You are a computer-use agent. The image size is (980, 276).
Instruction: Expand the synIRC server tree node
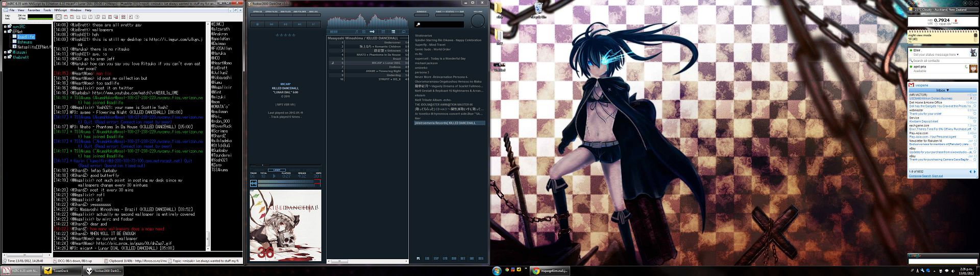tap(6, 26)
